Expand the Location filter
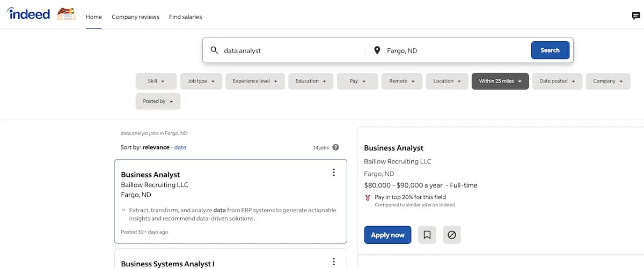644x269 pixels. 447,81
